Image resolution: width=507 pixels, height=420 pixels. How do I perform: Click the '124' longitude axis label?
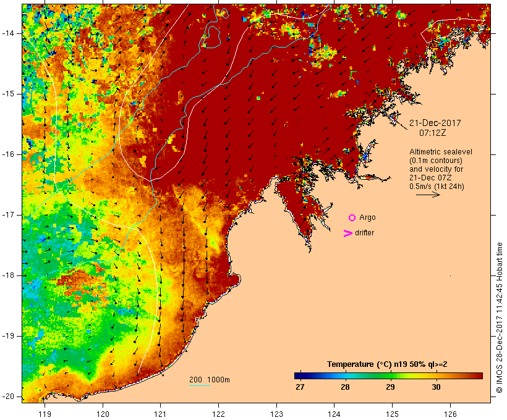[x=334, y=414]
